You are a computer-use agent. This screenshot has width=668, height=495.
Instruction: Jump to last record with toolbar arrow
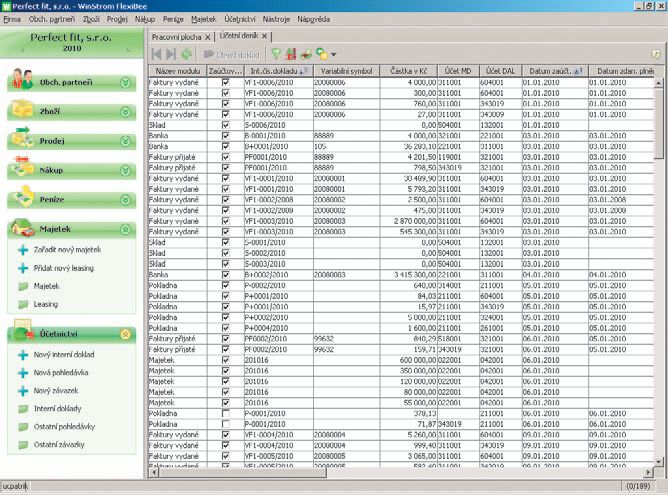(171, 54)
